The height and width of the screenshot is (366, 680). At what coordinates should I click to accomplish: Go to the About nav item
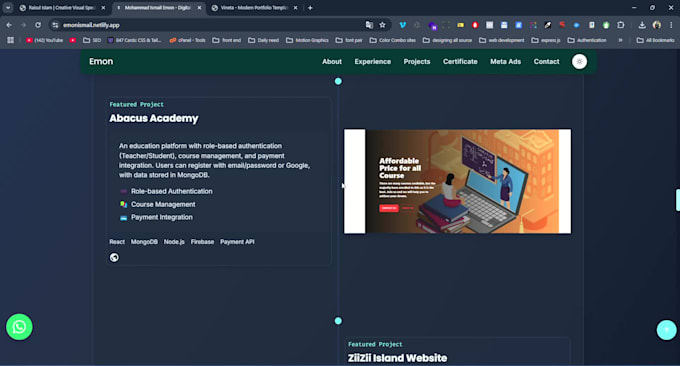click(332, 62)
